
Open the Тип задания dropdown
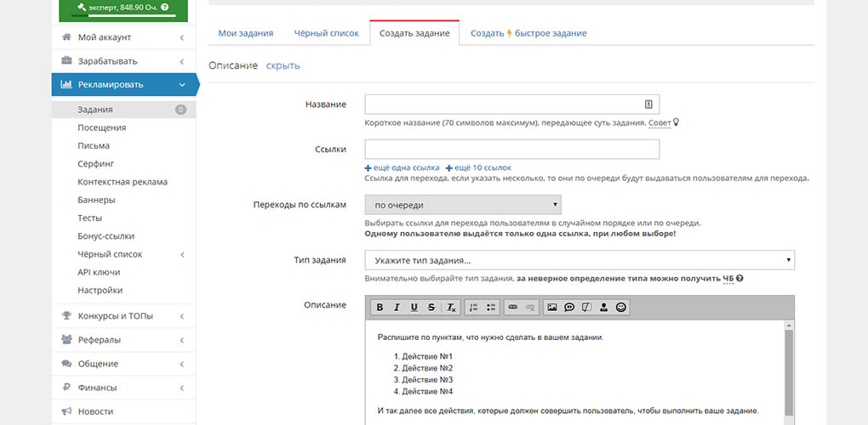coord(580,260)
